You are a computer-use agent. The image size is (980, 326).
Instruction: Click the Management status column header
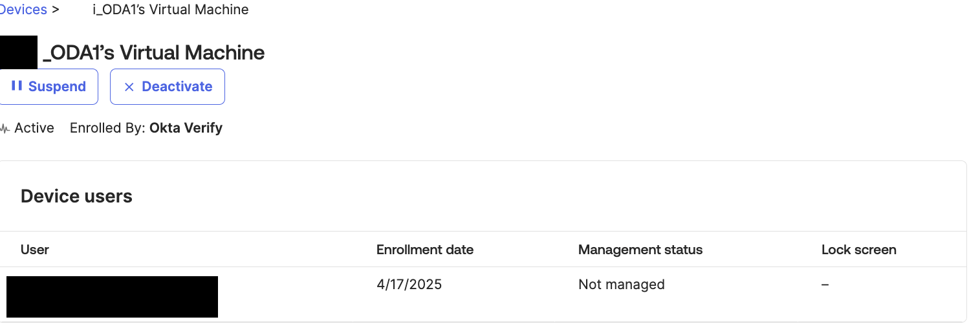640,250
